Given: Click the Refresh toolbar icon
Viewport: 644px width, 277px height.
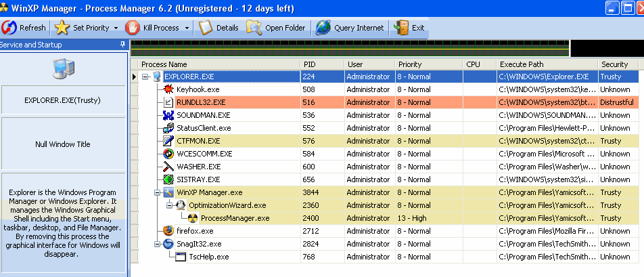Looking at the screenshot, I should point(9,28).
